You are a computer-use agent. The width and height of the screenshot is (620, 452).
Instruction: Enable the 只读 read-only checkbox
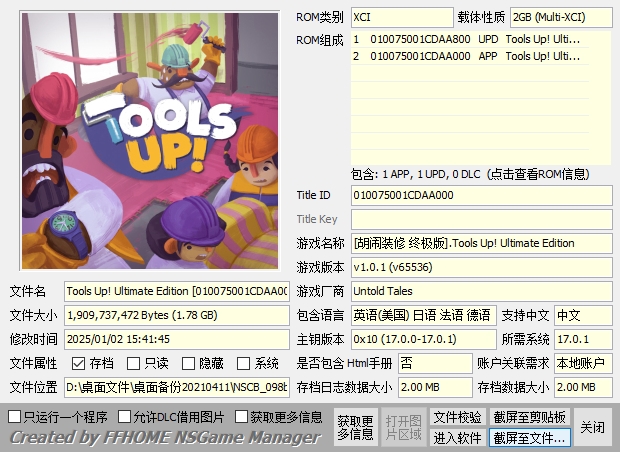point(134,364)
